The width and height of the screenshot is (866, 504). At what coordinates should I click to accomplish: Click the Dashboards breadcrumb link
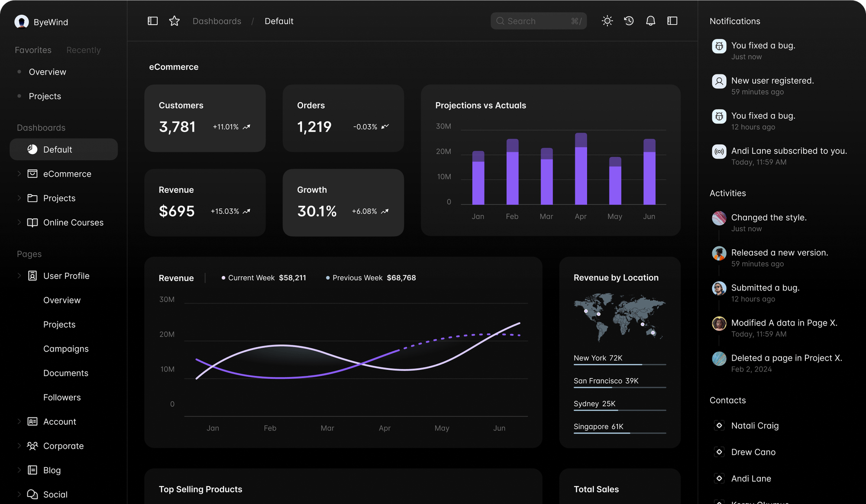(217, 21)
